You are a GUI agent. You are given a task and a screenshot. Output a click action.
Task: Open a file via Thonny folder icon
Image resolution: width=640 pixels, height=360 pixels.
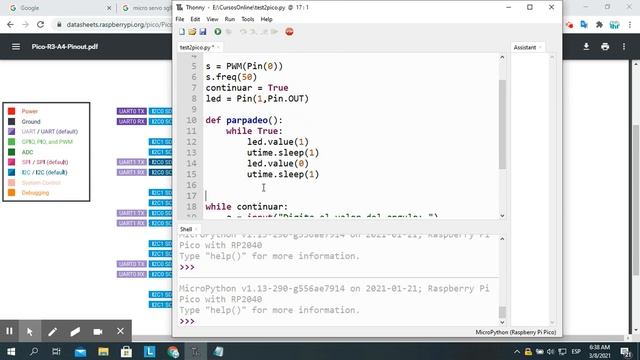(192, 31)
